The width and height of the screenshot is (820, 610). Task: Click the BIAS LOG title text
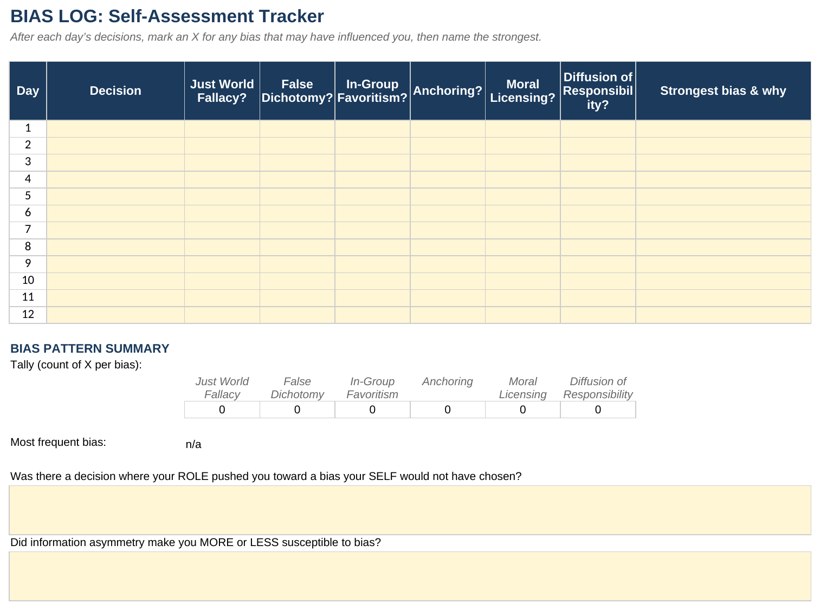click(167, 16)
